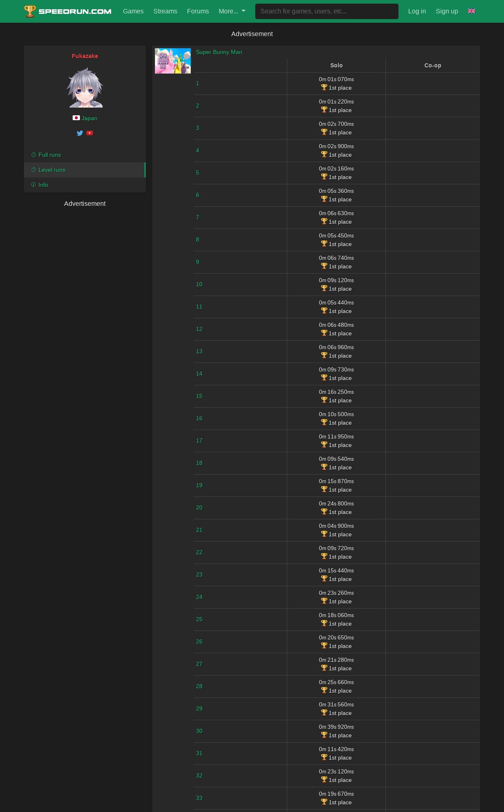Screen dimensions: 504x812
Task: Open level 15 link in the table
Action: pyautogui.click(x=199, y=396)
